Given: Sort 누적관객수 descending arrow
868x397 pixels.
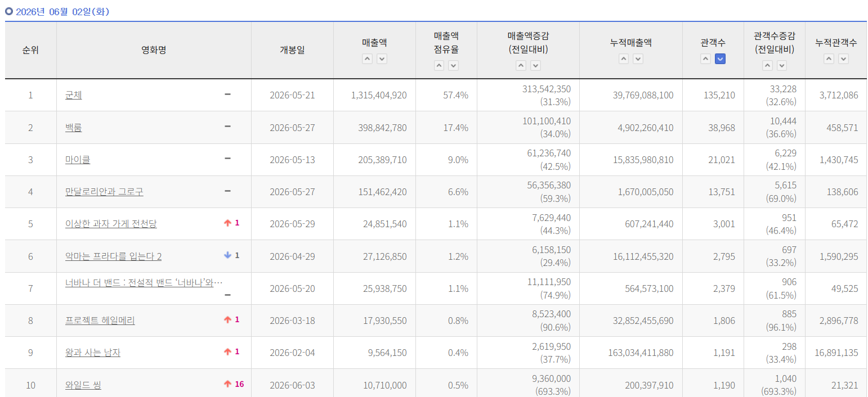Looking at the screenshot, I should click(x=843, y=59).
